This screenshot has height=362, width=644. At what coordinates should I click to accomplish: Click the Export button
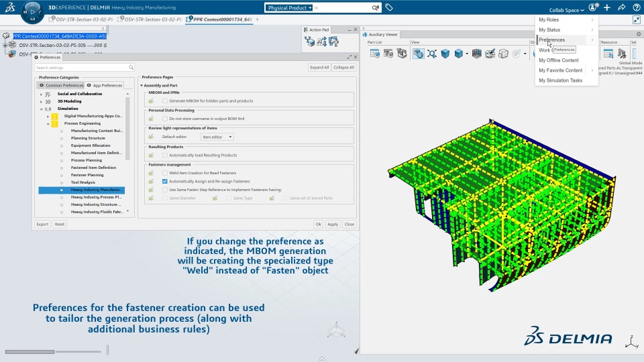(42, 224)
